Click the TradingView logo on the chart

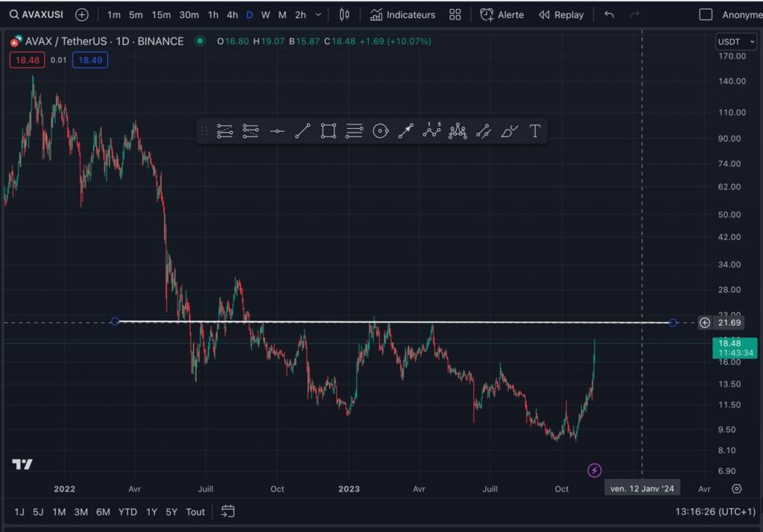[x=22, y=464]
